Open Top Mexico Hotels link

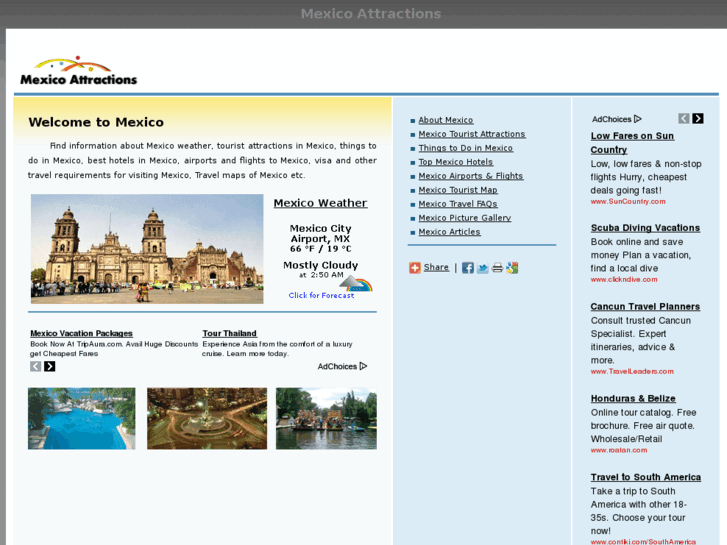[455, 162]
